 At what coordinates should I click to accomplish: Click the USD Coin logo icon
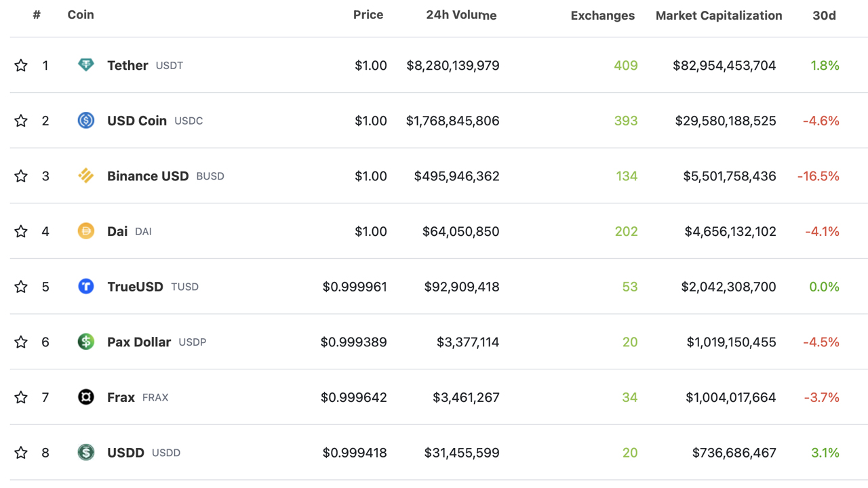pyautogui.click(x=86, y=121)
